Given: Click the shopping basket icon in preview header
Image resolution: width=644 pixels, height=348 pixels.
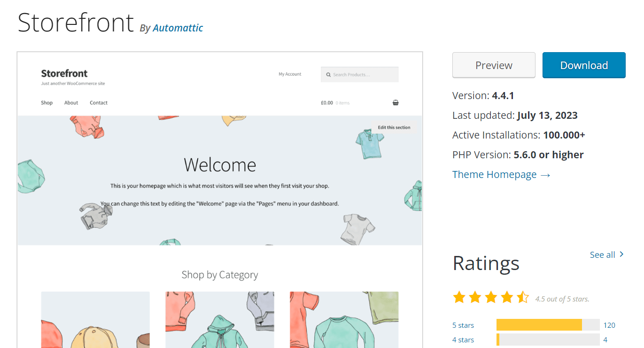Looking at the screenshot, I should [396, 102].
